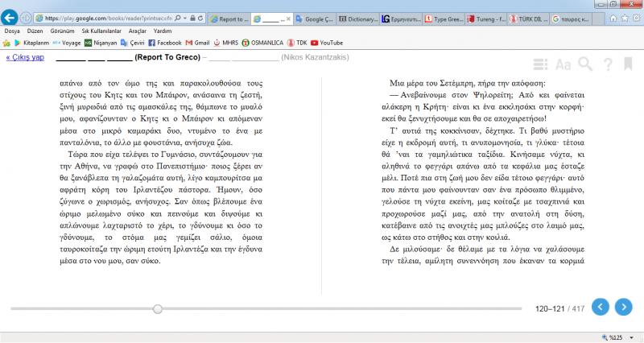
Task: Open address bar dropdown arrow
Action: 185,18
